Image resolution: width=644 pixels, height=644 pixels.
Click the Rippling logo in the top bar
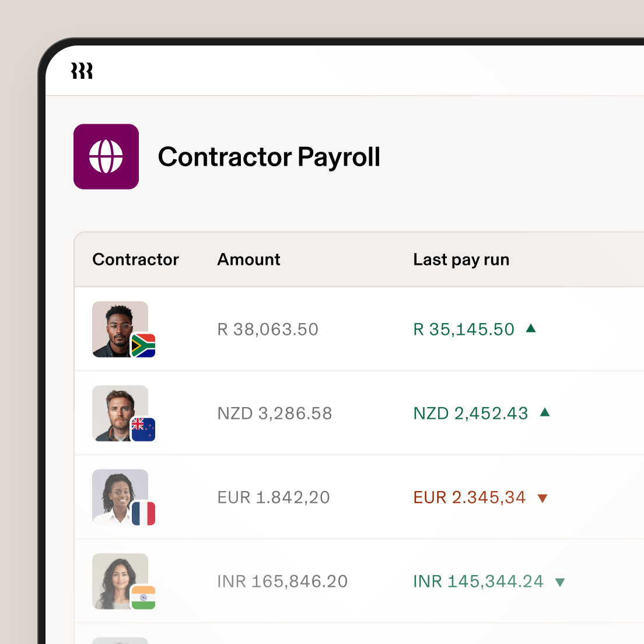tap(82, 70)
